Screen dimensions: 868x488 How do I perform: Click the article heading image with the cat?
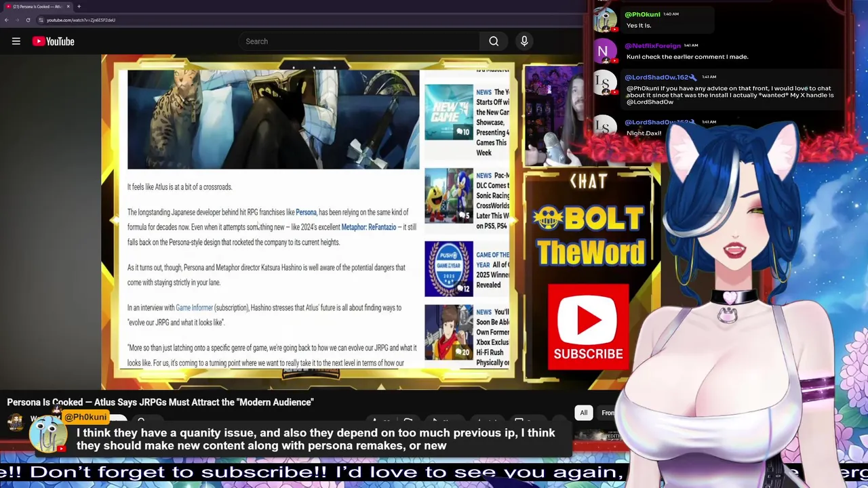[273, 119]
